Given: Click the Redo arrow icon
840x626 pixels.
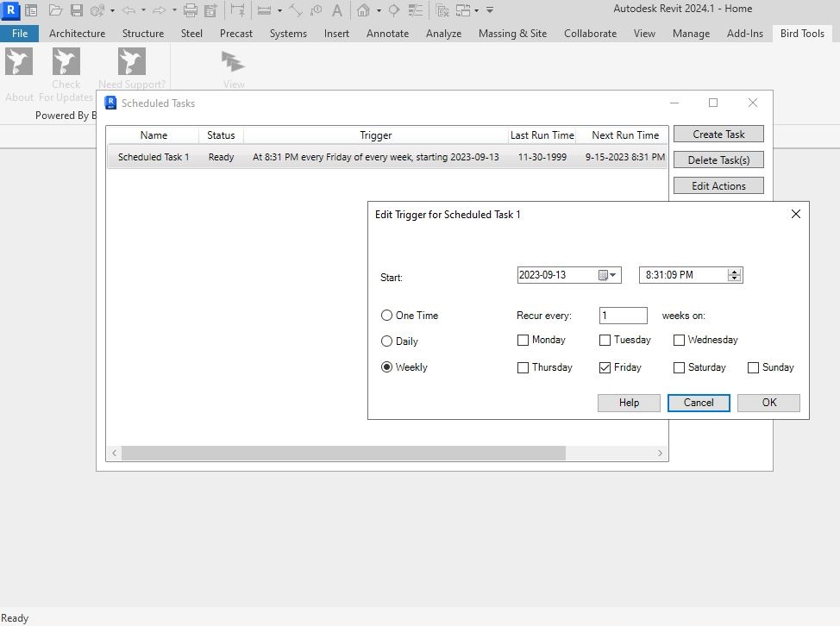Looking at the screenshot, I should coord(159,10).
